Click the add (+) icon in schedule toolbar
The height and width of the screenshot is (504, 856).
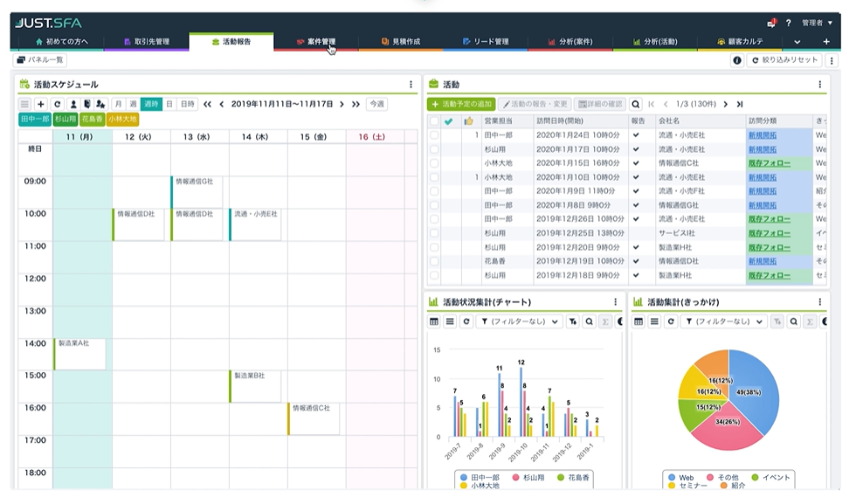[x=41, y=104]
